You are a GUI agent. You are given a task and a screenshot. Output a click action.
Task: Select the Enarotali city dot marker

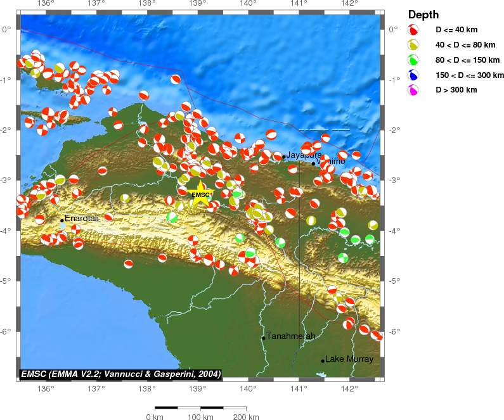coord(62,220)
